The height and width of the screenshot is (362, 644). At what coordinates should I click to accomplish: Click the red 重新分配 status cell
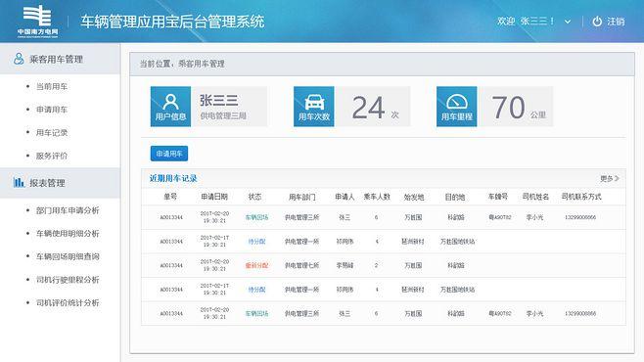click(256, 265)
